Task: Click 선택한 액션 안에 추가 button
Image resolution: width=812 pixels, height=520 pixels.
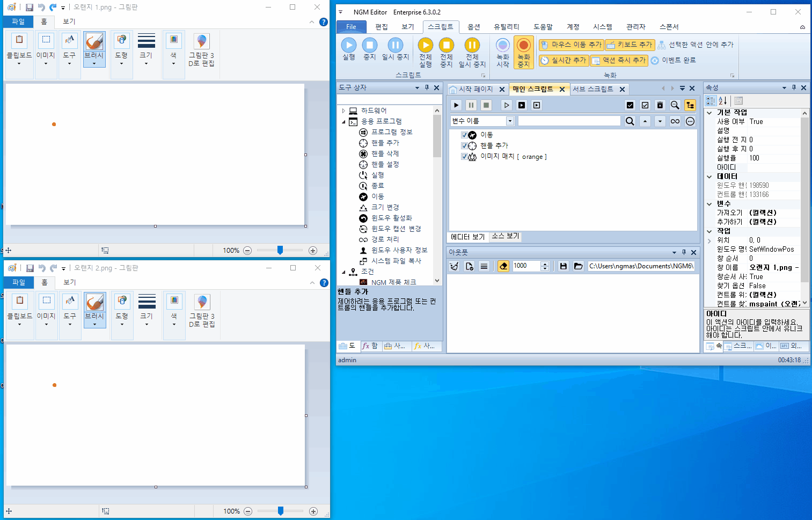Action: pos(696,45)
